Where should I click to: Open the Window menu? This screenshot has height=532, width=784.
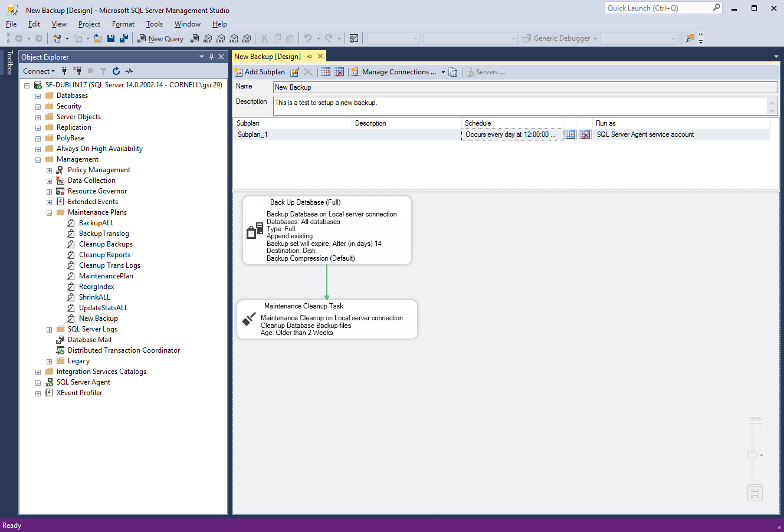[188, 24]
